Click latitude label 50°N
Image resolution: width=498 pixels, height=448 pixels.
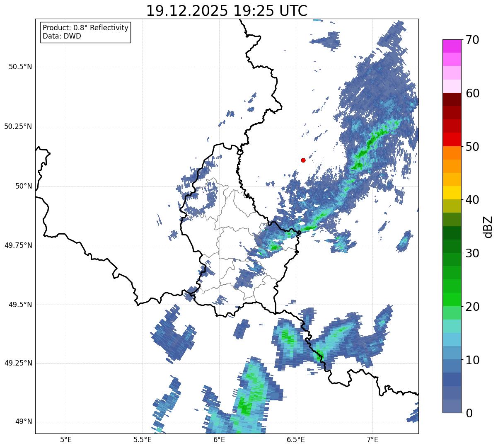coord(24,186)
